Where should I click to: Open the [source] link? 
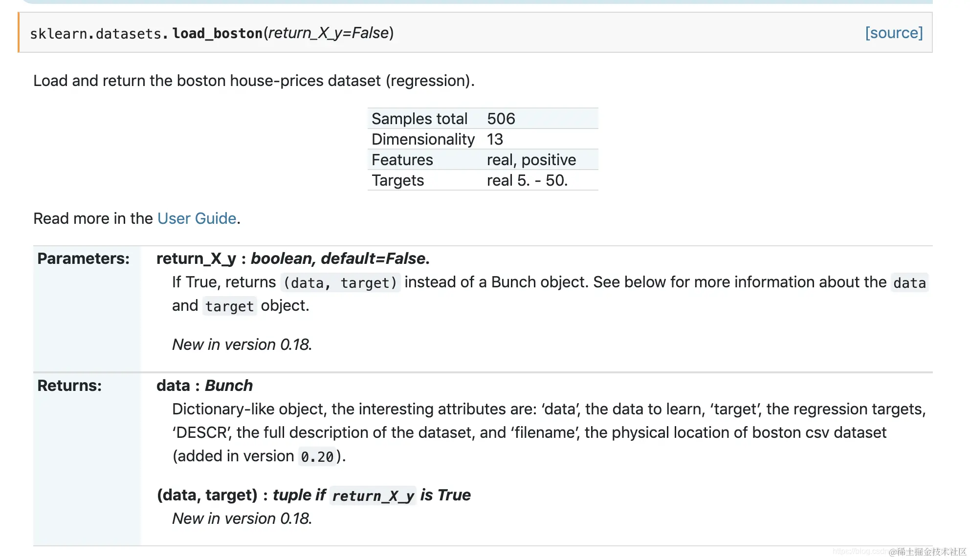[x=894, y=33]
